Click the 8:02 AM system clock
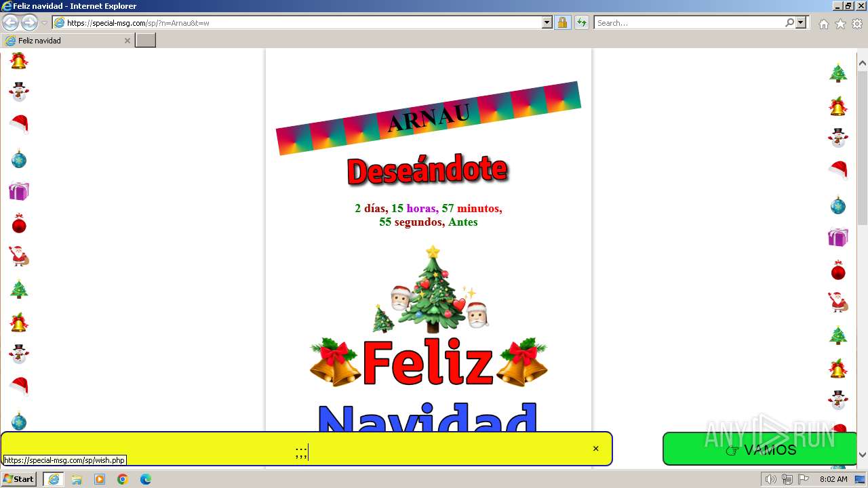 click(833, 479)
